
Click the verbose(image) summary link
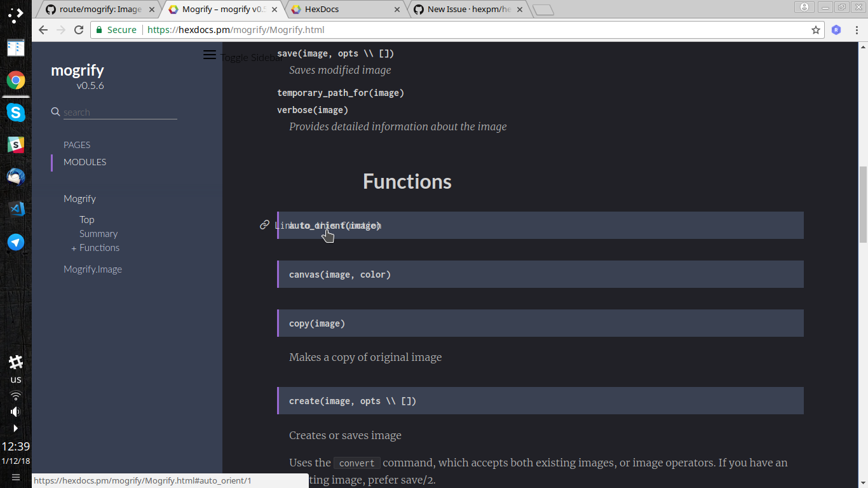pyautogui.click(x=313, y=110)
